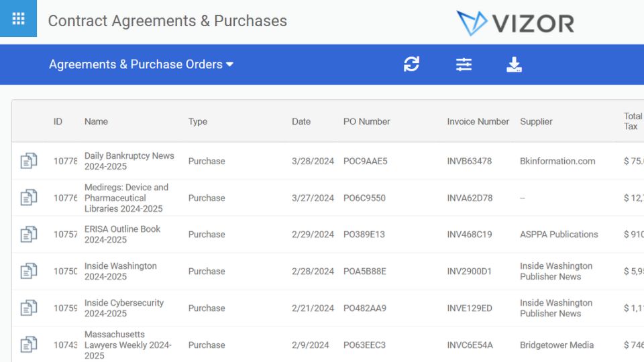This screenshot has width=644, height=362.
Task: Click the download export icon
Action: point(514,64)
